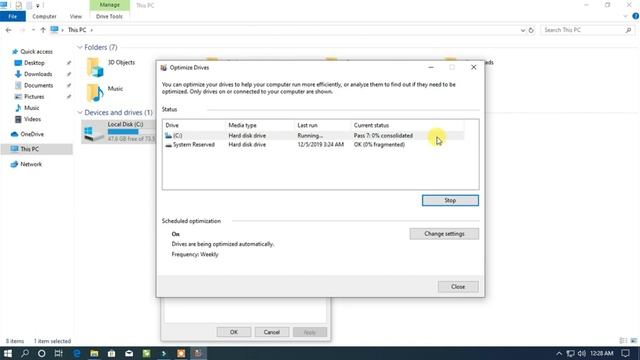Open Documents in the navigation pane

tap(38, 85)
